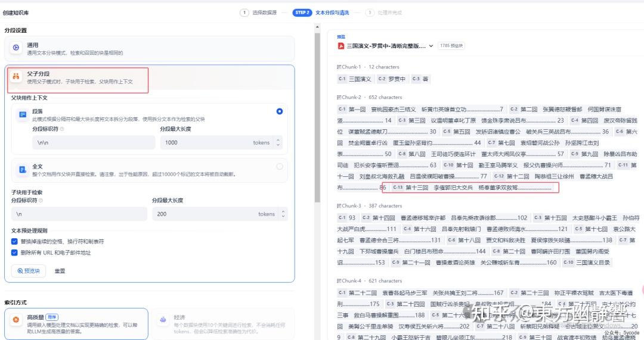Click the Chunk-2 drag handle icon
The image size is (644, 340).
339,97
